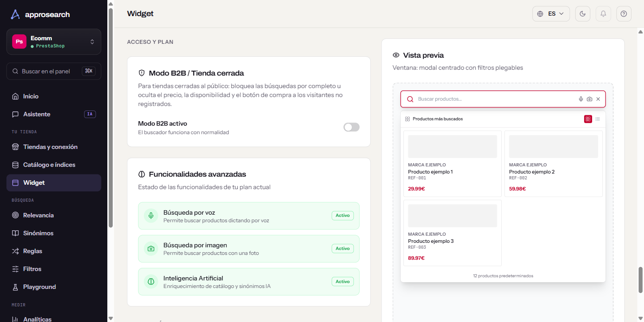Open Sinónimos page
Image resolution: width=644 pixels, height=322 pixels.
pos(54,233)
